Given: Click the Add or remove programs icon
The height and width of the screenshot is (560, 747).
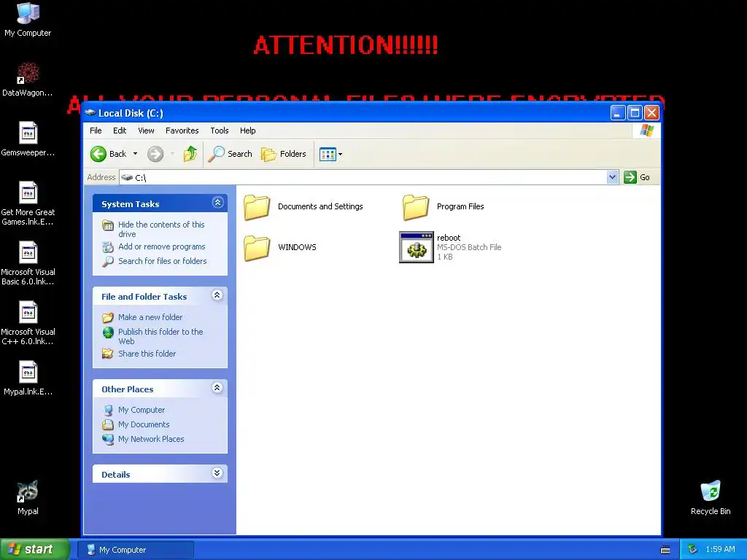Looking at the screenshot, I should click(108, 246).
